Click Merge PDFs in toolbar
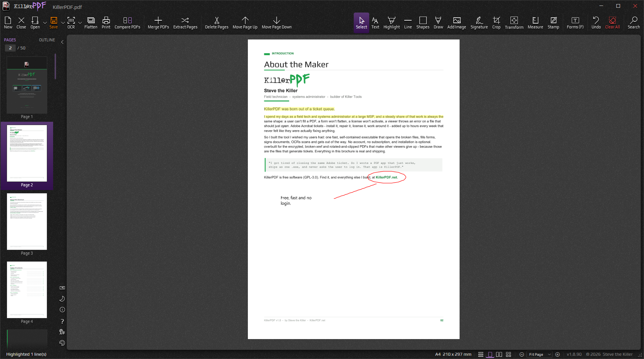Viewport: 644px width, 359px height. 158,23
